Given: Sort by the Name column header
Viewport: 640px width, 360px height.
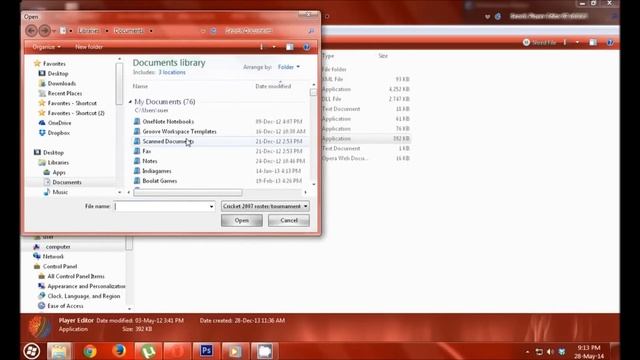Looking at the screenshot, I should [140, 86].
